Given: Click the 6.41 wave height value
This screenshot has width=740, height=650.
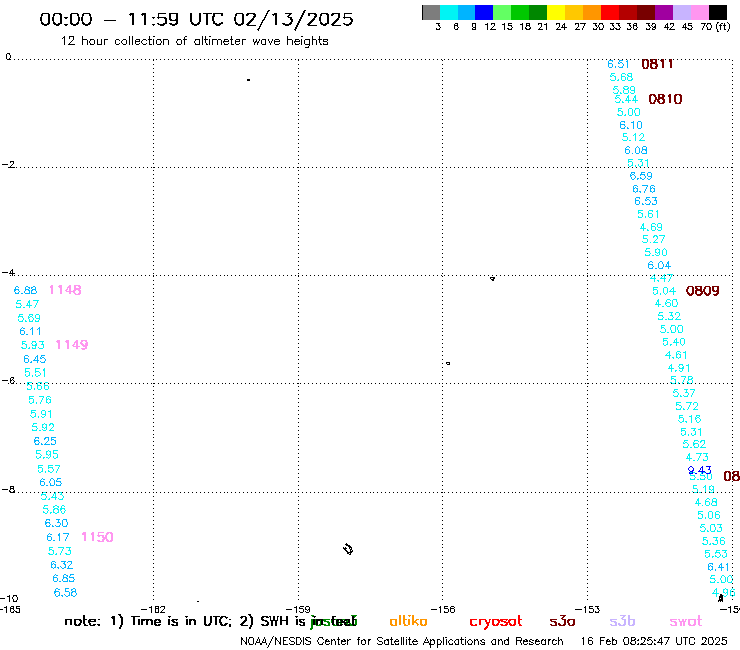Looking at the screenshot, I should point(719,567).
